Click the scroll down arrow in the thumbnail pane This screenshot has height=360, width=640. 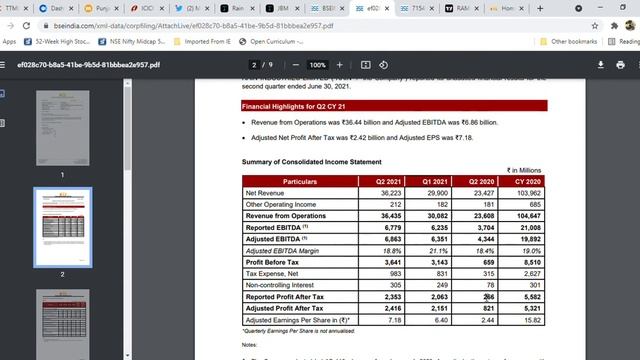coord(127,356)
